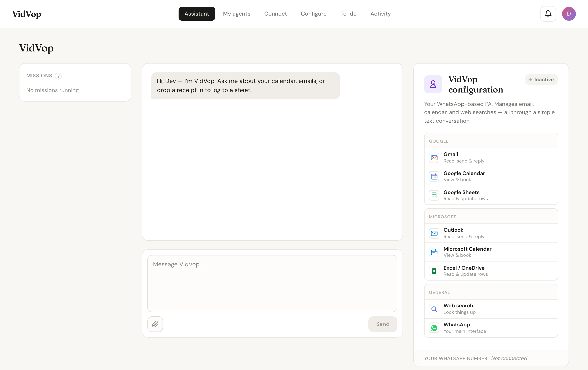Viewport: 588px width, 370px height.
Task: Click the GENERAL section header
Action: pos(439,292)
